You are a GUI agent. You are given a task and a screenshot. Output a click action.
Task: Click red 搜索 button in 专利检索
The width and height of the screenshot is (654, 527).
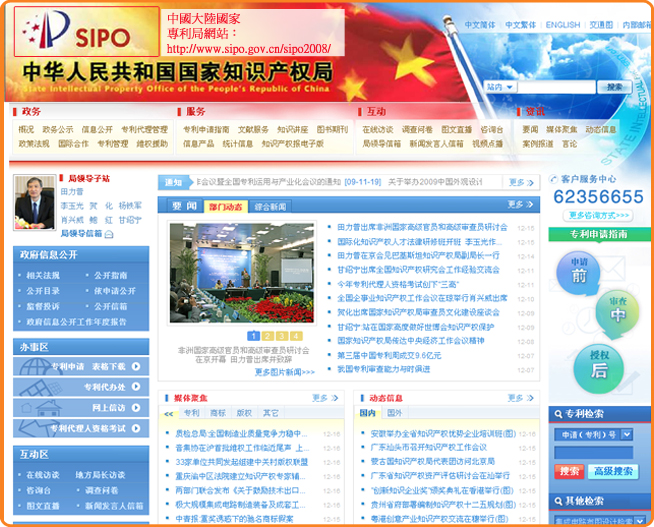click(x=569, y=472)
